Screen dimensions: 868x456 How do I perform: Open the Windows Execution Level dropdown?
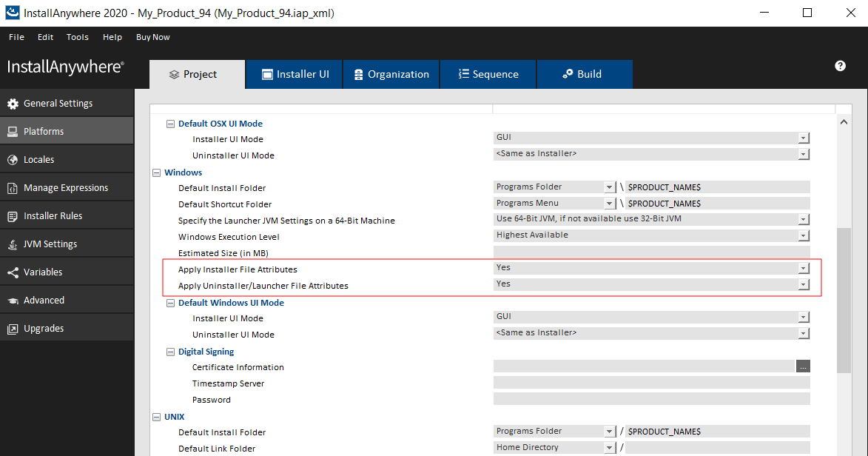[x=804, y=236]
